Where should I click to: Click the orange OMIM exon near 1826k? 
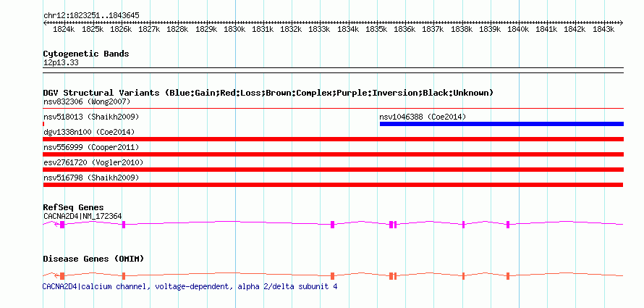coord(123,276)
